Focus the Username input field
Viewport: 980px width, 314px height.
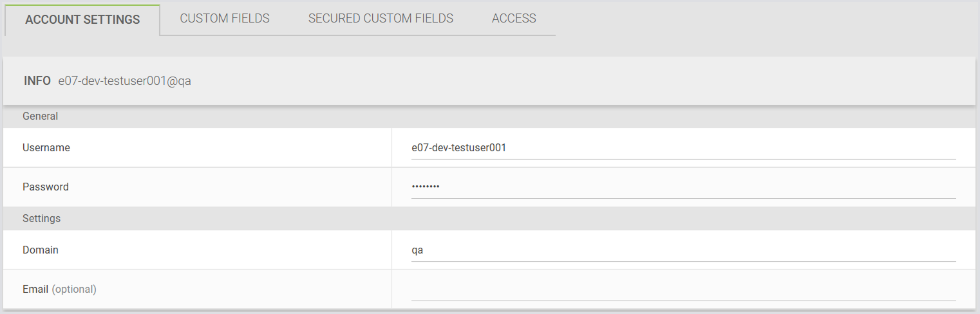(683, 148)
